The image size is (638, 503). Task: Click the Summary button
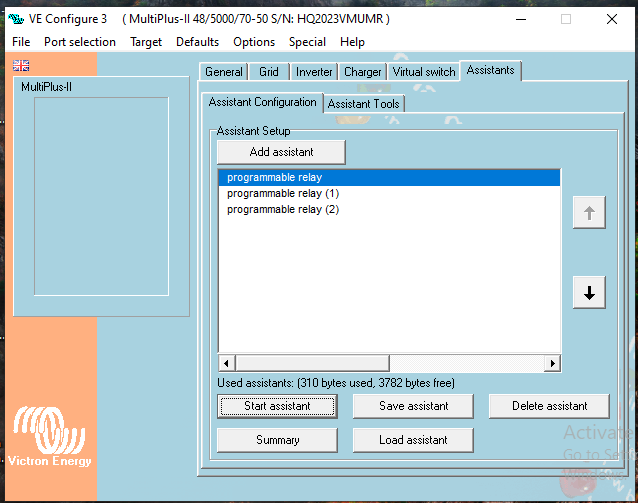[x=277, y=440]
